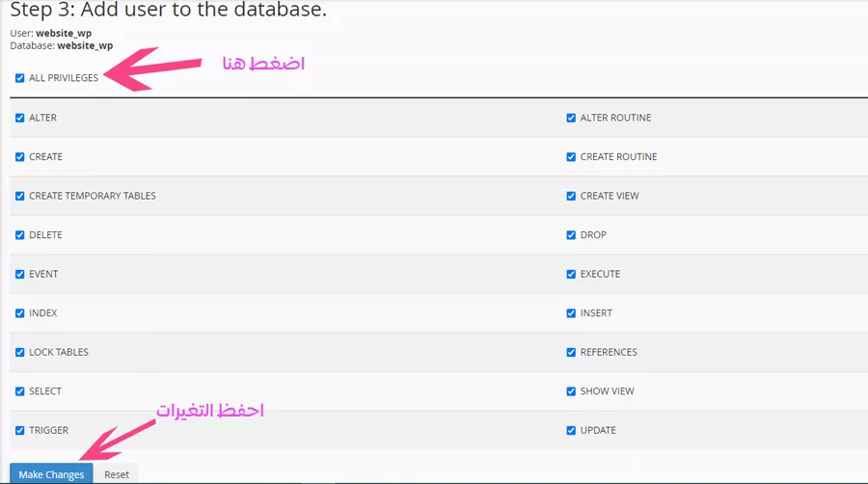
Task: Toggle the EVENT privilege checkbox
Action: pyautogui.click(x=20, y=275)
